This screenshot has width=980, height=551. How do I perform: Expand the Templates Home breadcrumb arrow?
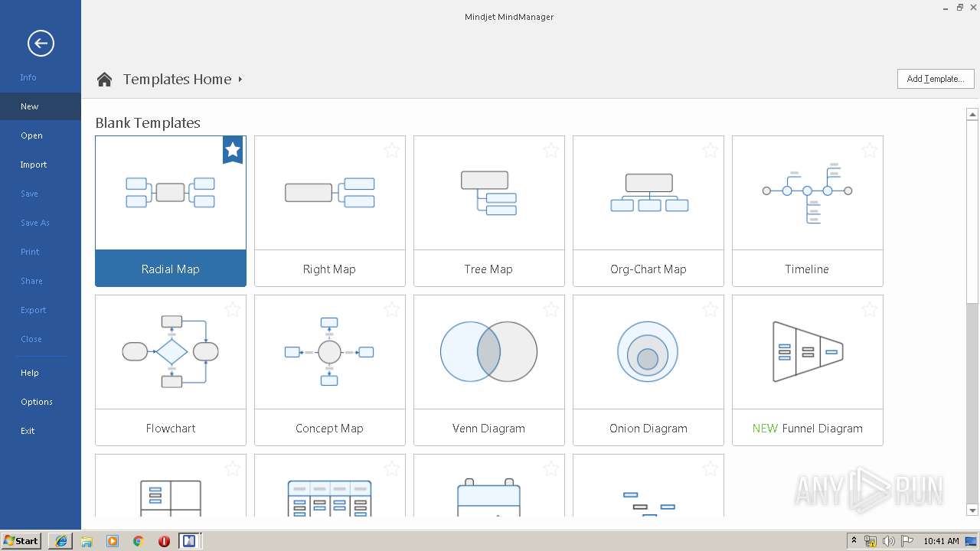coord(240,79)
